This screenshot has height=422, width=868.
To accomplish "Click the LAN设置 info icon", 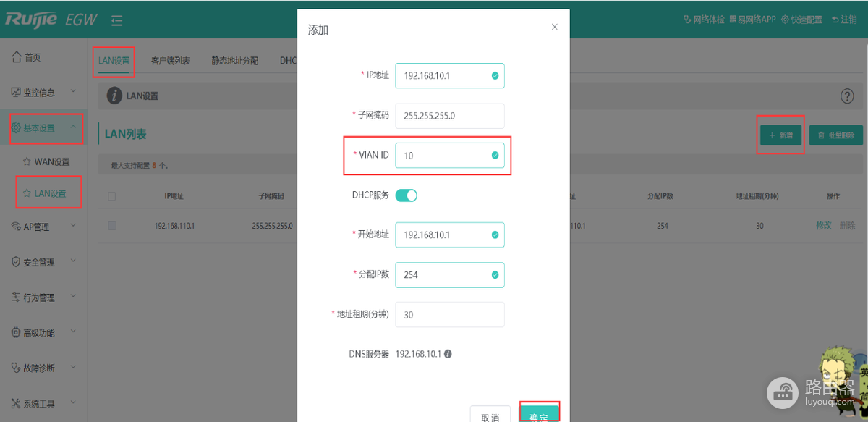I will tap(114, 96).
